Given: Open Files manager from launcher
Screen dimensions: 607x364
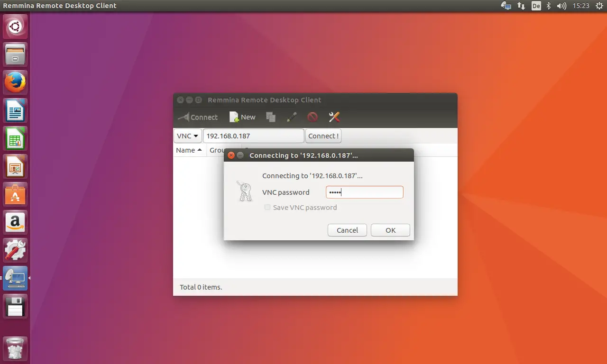Looking at the screenshot, I should (15, 55).
